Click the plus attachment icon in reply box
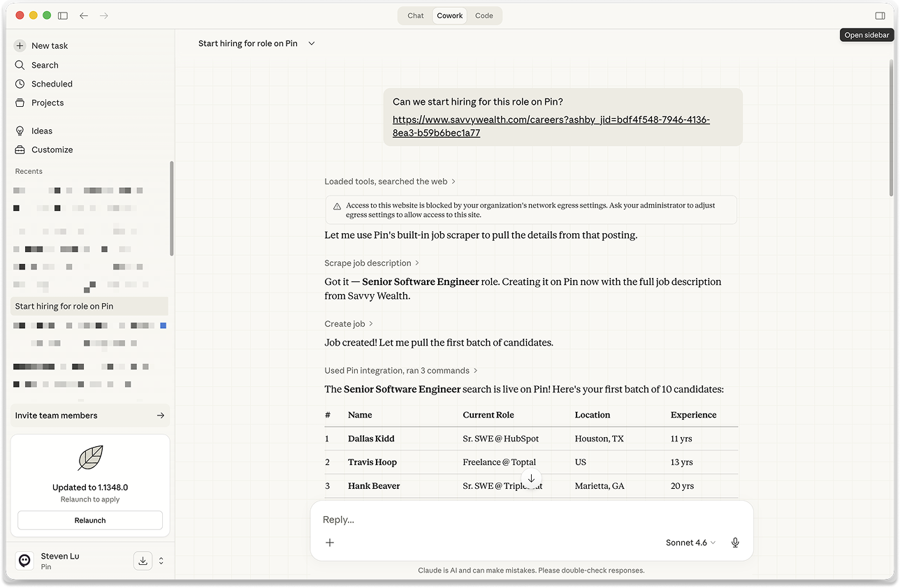The width and height of the screenshot is (900, 588). point(330,543)
